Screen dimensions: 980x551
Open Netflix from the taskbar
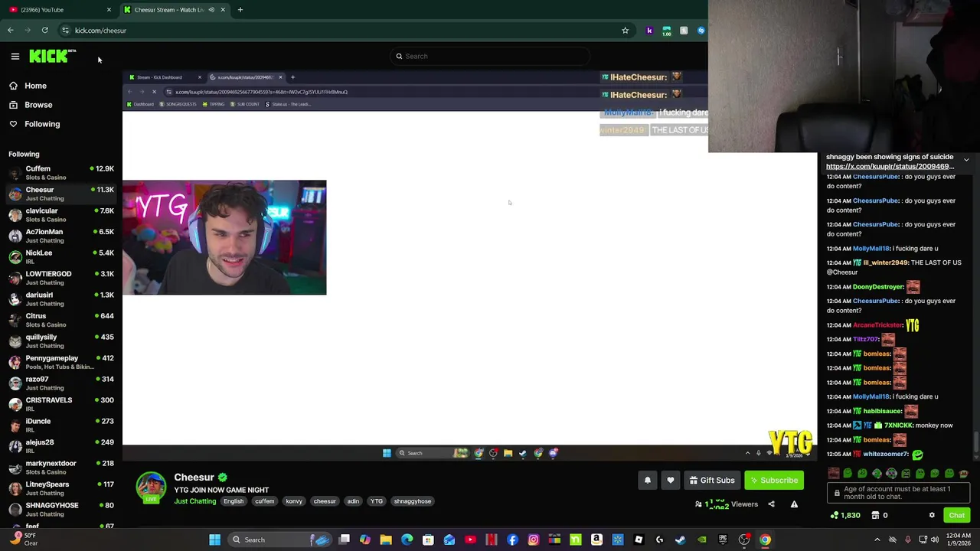click(492, 540)
